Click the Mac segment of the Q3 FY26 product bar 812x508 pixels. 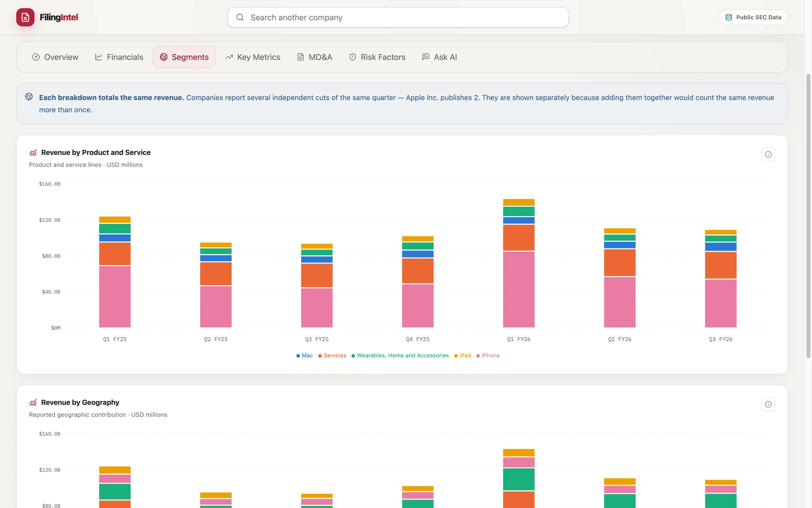[721, 247]
